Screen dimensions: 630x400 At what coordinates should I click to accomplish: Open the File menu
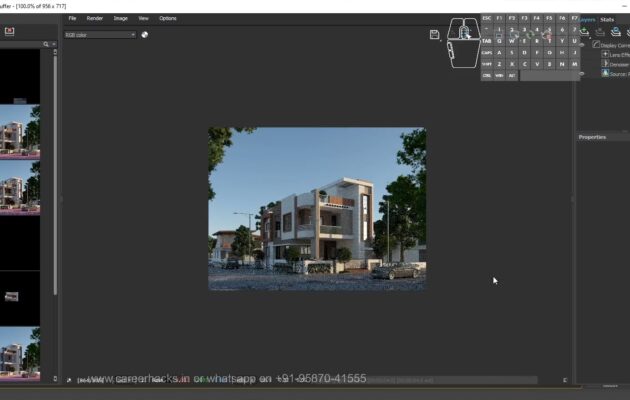tap(72, 18)
